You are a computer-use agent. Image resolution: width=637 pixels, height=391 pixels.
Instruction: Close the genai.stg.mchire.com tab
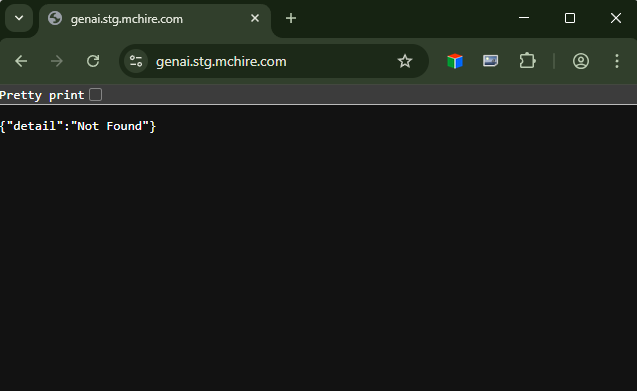(255, 18)
